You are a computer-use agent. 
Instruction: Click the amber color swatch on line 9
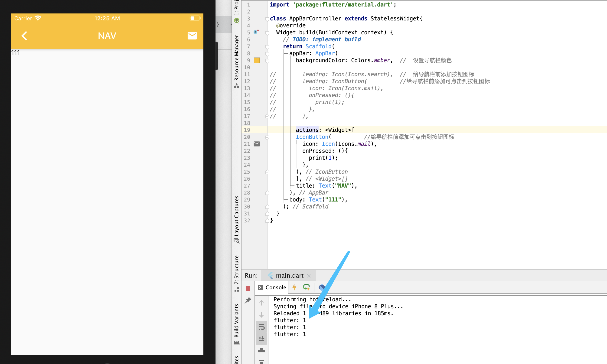[257, 60]
